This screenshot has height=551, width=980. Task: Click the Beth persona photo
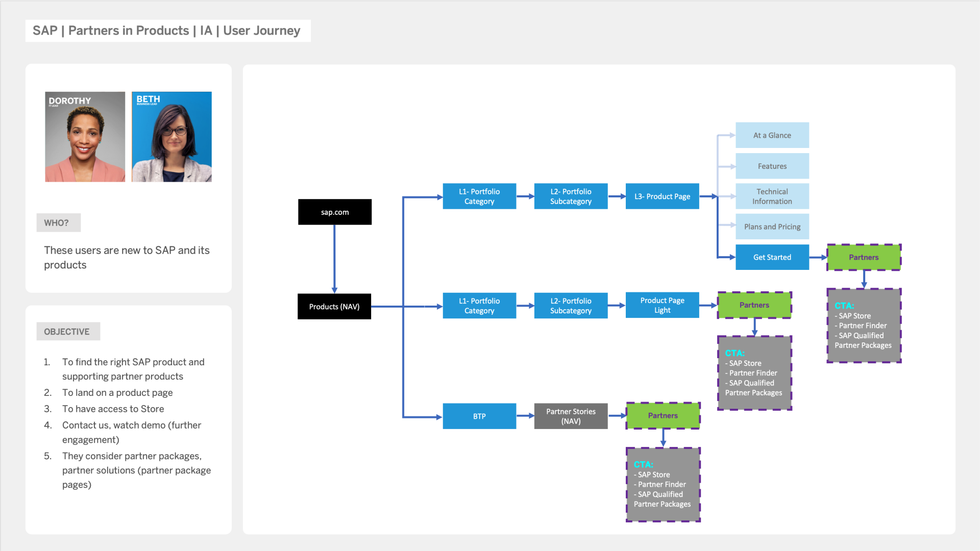coord(171,137)
